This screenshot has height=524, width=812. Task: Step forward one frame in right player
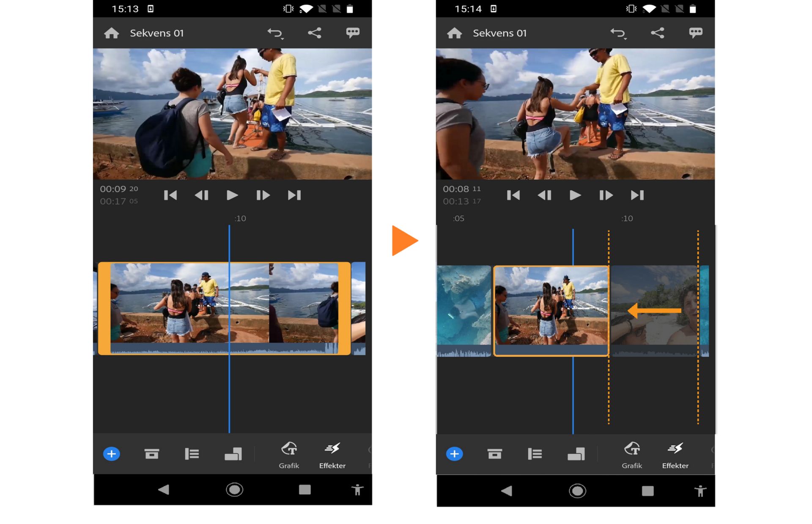point(606,195)
